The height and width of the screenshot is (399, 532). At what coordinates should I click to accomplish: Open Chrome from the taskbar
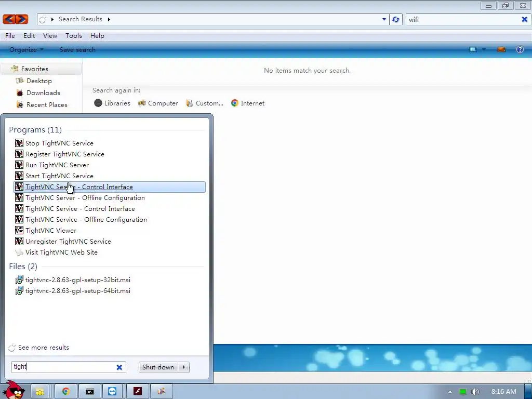point(66,392)
